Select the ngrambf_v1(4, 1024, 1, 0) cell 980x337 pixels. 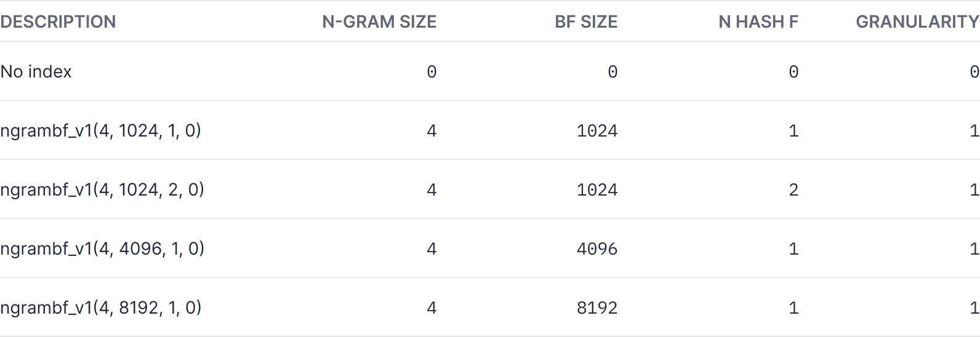101,130
